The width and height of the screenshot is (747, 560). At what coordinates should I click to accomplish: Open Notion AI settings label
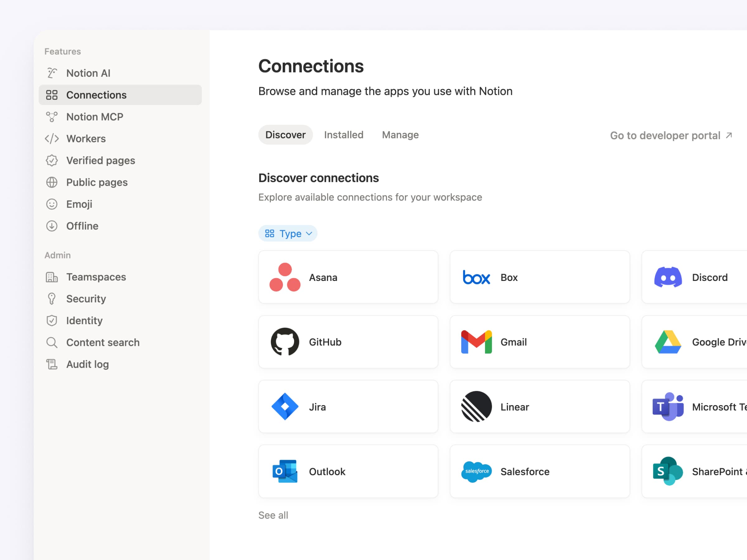pyautogui.click(x=88, y=73)
